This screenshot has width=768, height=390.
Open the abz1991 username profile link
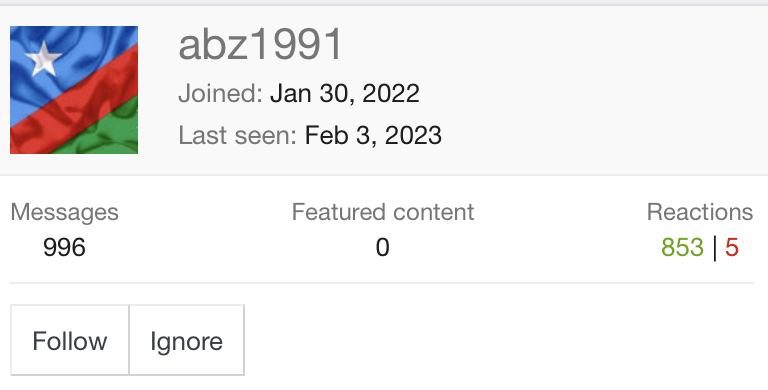[260, 44]
